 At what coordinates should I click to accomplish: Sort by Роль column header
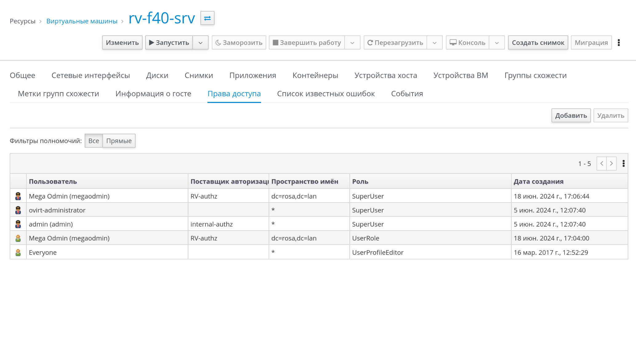(x=360, y=181)
